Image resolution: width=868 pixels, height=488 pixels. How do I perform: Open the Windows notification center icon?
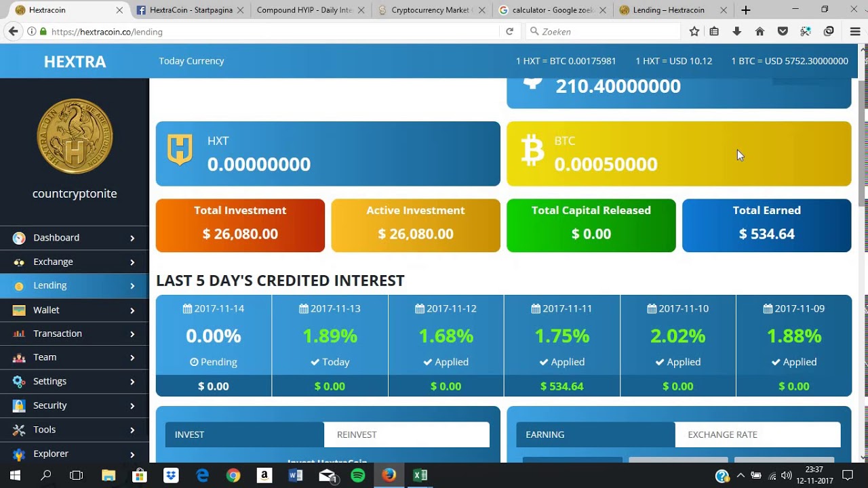tap(848, 475)
